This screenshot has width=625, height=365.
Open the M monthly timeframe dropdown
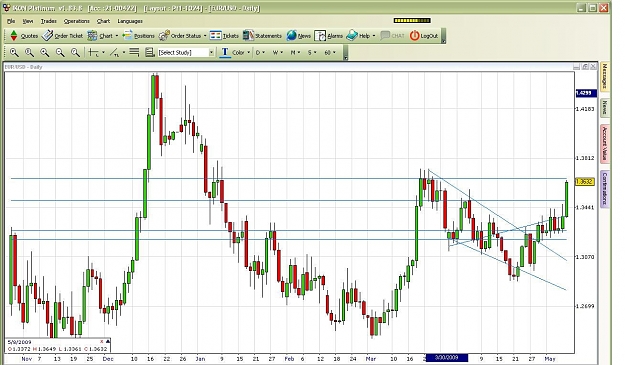click(295, 52)
